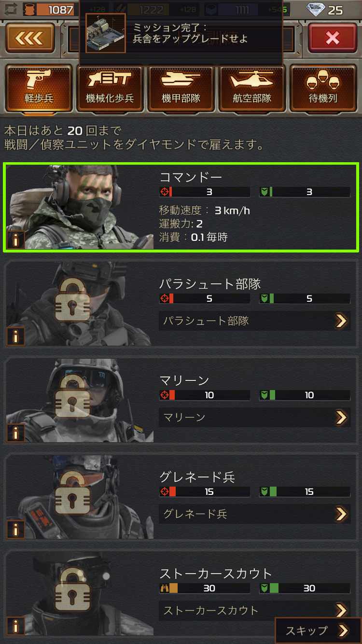Image resolution: width=362 pixels, height=644 pixels.
Task: Open info icon on コマンドー portrait
Action: (15, 240)
